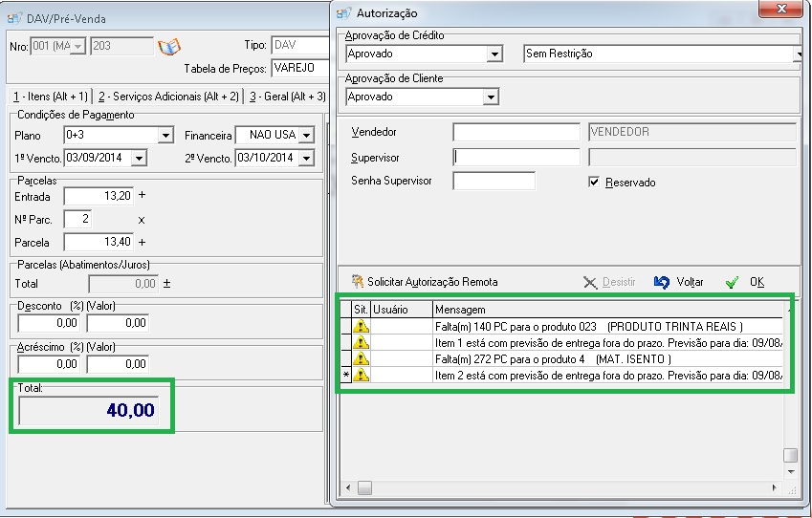Click warning icon on the Item 1 row
The width and height of the screenshot is (812, 518).
click(361, 342)
